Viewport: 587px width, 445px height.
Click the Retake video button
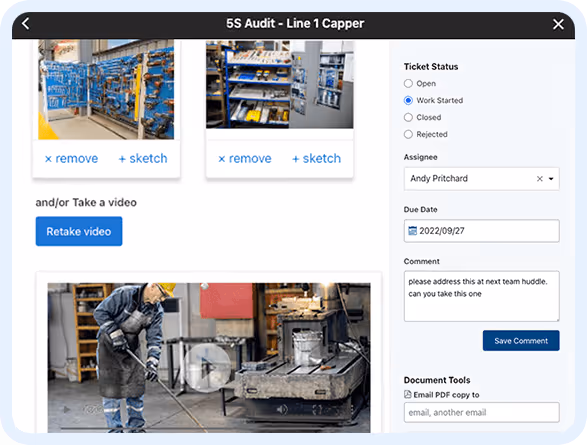point(79,231)
